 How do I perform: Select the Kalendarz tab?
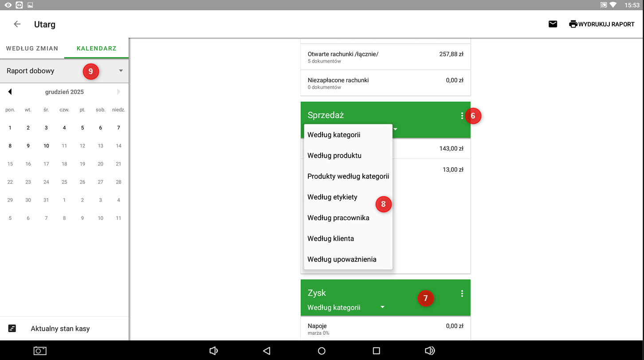click(96, 48)
